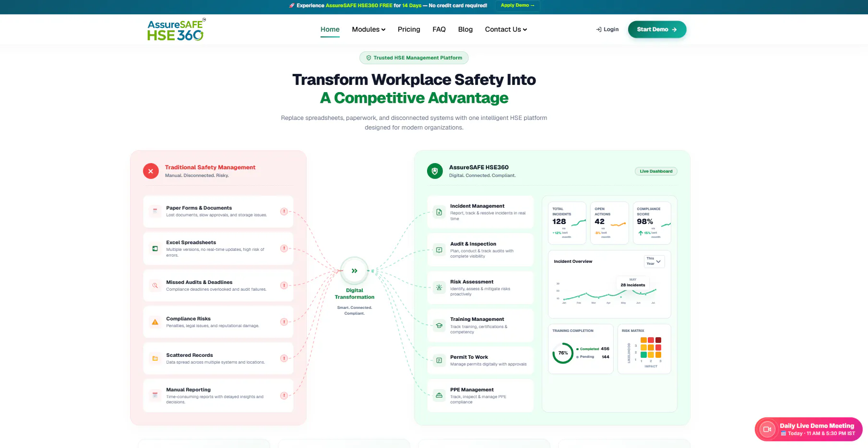Viewport: 868px width, 448px height.
Task: Click the Missed Audits & Deadlines search icon
Action: point(155,285)
